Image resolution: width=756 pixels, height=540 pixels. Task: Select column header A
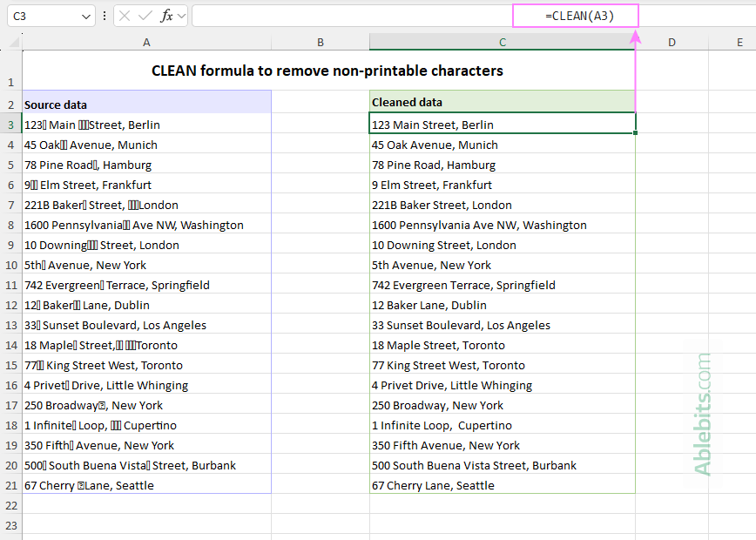(x=146, y=41)
